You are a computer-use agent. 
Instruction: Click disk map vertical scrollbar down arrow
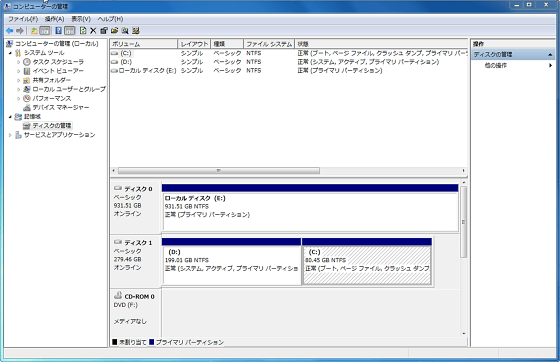464,333
